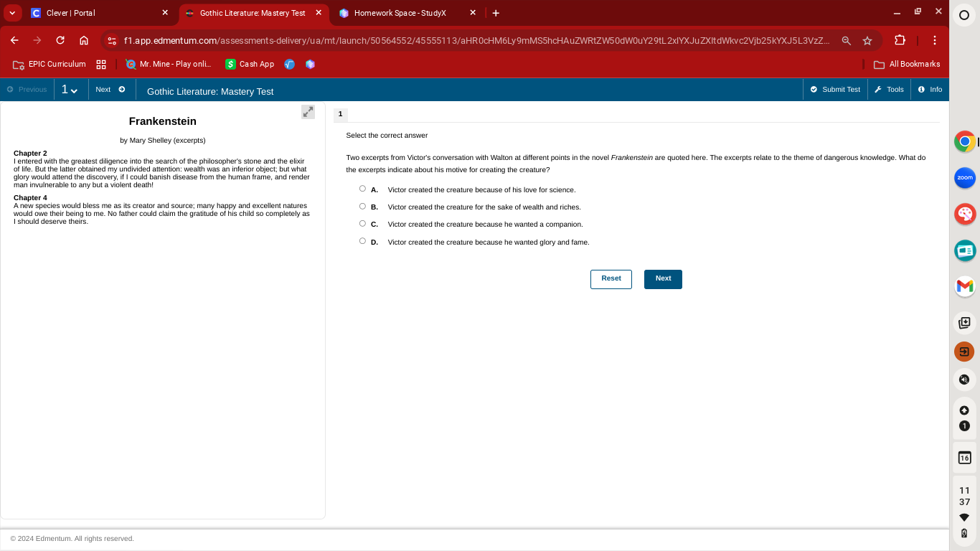Go to Next question in top toolbar
Viewport: 980px width, 551px height.
pos(111,90)
